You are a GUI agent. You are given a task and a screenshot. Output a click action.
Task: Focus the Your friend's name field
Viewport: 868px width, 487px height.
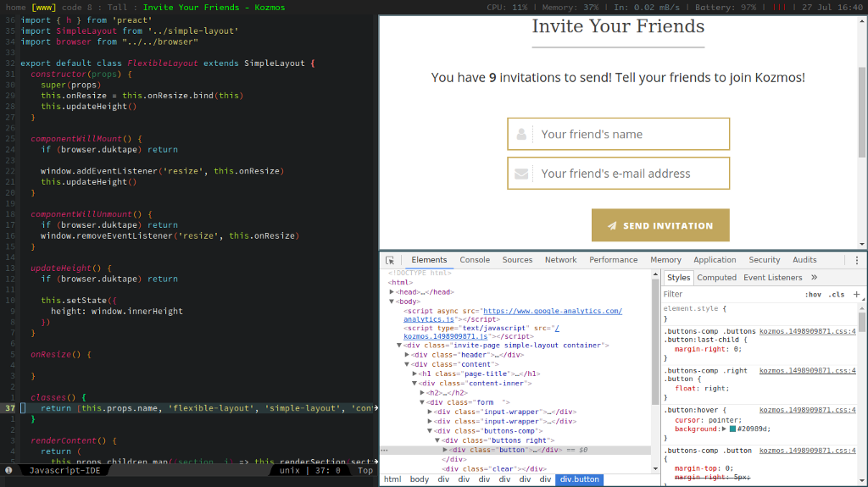[618, 134]
